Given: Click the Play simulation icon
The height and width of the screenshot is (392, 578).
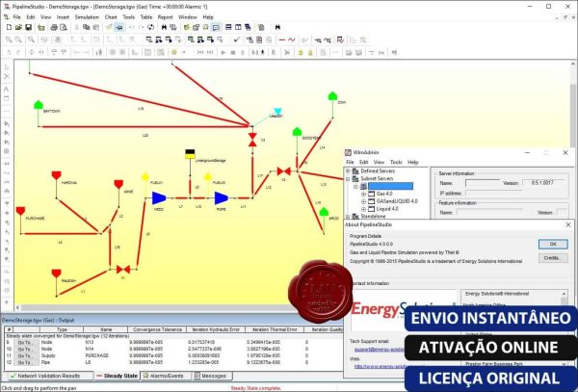Looking at the screenshot, I should [x=223, y=53].
